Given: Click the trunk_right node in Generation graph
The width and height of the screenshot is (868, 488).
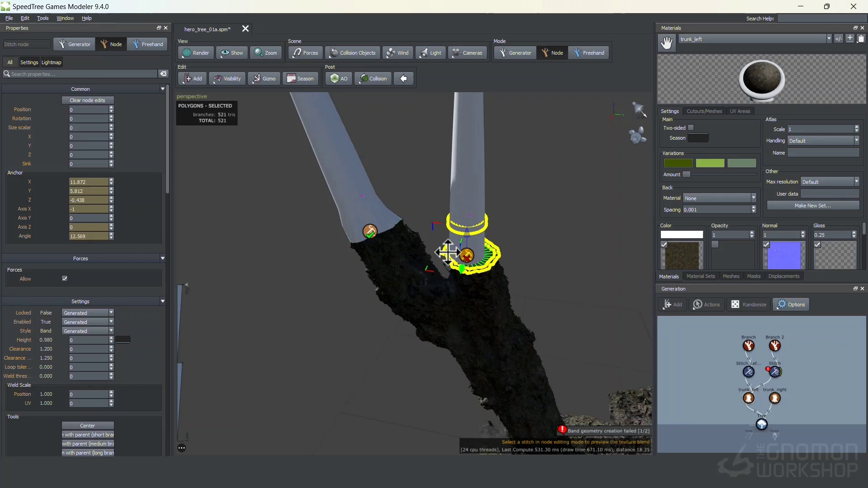Looking at the screenshot, I should pos(775,398).
